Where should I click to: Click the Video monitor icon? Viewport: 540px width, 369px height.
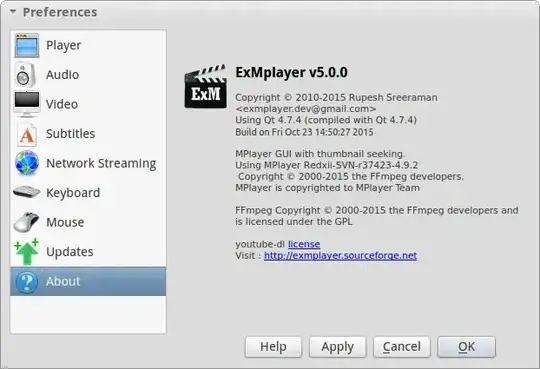pyautogui.click(x=27, y=104)
